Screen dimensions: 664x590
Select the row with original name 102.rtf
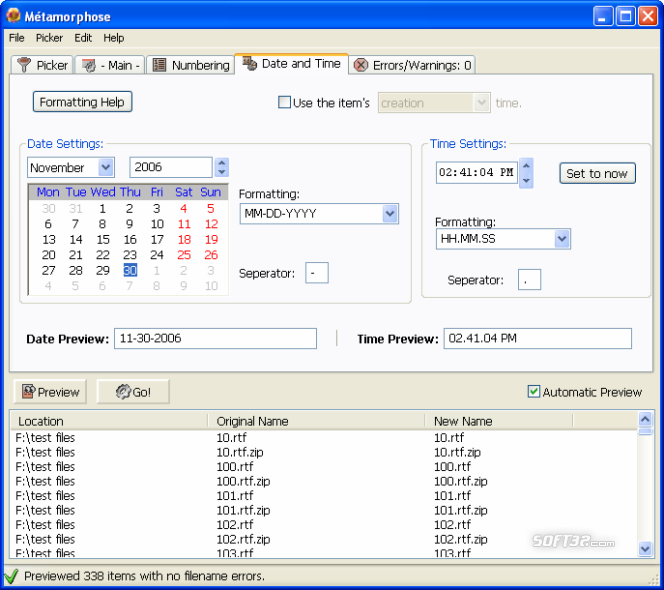tap(324, 524)
